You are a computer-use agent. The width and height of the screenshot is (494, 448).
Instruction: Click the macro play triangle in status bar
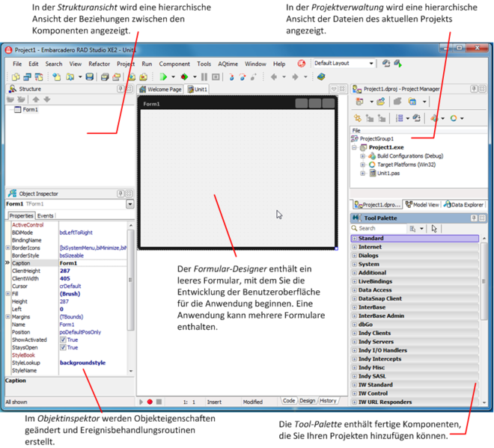[x=141, y=402]
